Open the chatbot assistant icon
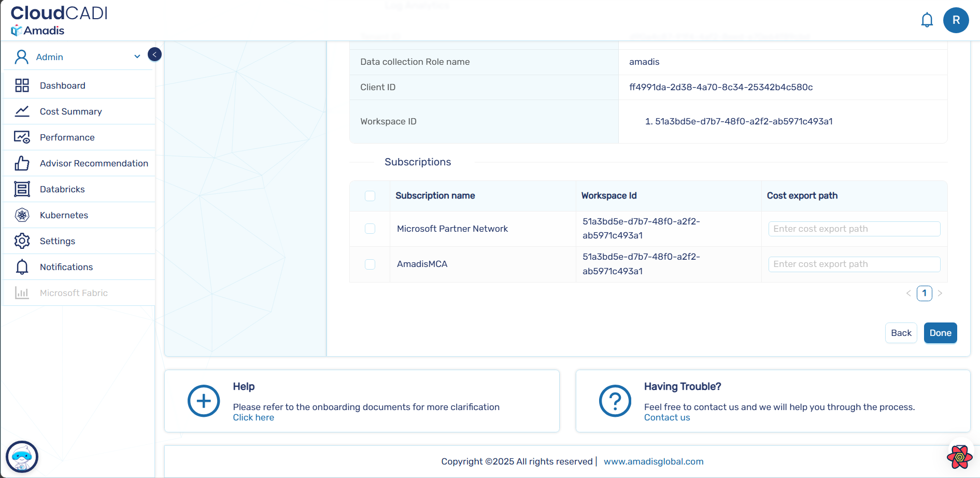 tap(22, 457)
